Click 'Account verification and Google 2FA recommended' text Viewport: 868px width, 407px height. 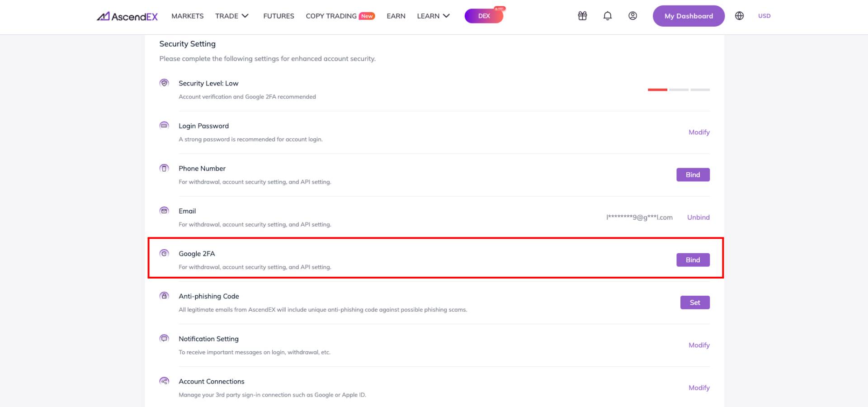click(x=247, y=97)
